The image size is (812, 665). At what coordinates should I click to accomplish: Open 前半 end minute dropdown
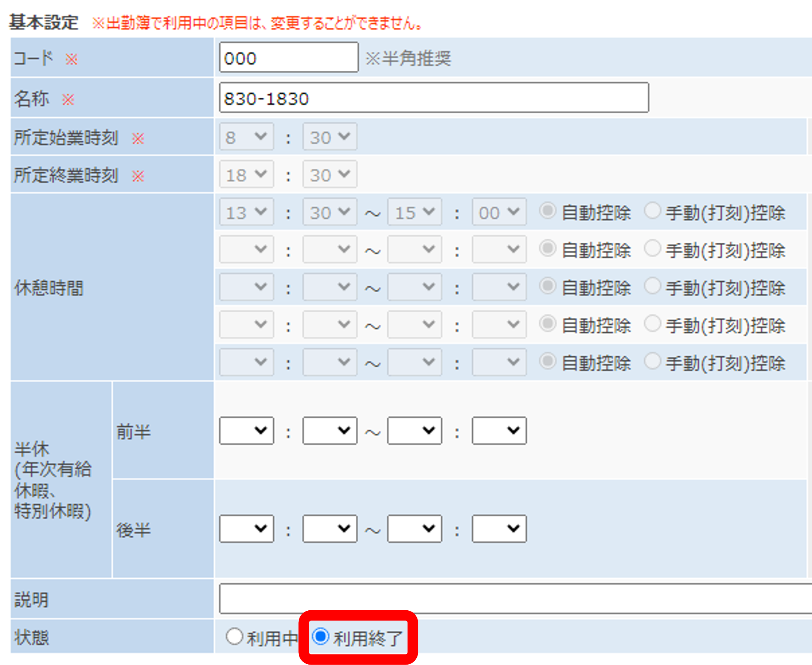[499, 431]
